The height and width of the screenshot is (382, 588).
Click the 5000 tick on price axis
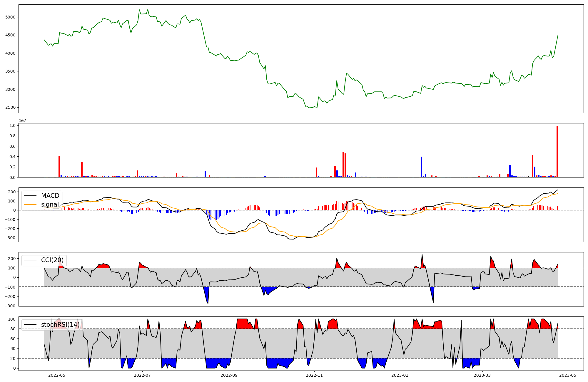coord(10,17)
